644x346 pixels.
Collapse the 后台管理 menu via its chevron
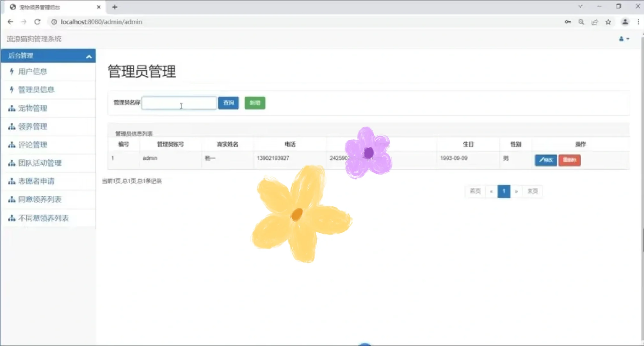(89, 56)
